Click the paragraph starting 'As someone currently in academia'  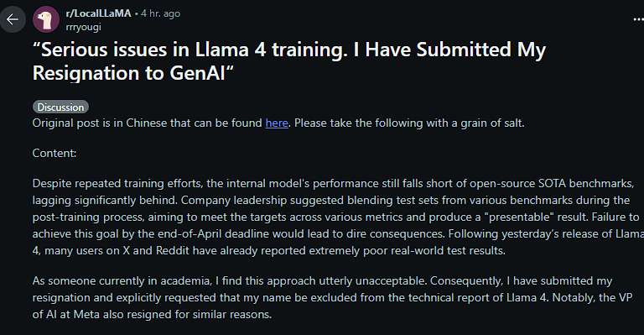tap(332, 297)
